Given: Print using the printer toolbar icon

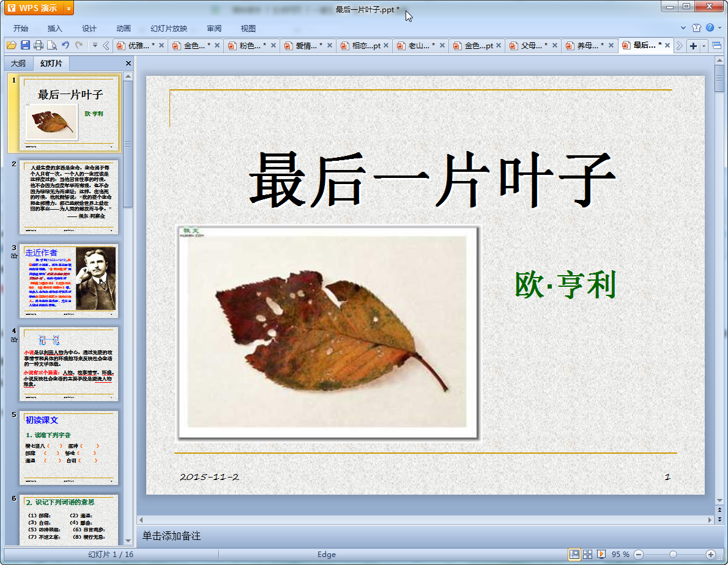Looking at the screenshot, I should click(39, 45).
